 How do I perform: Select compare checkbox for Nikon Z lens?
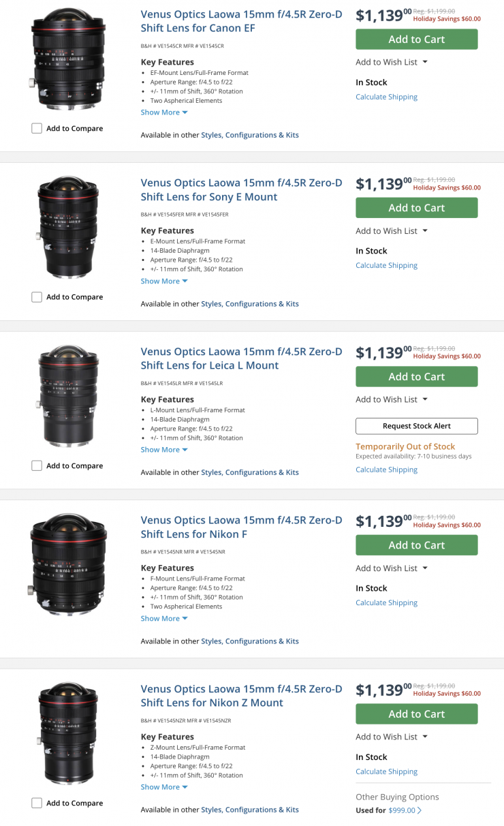point(37,803)
